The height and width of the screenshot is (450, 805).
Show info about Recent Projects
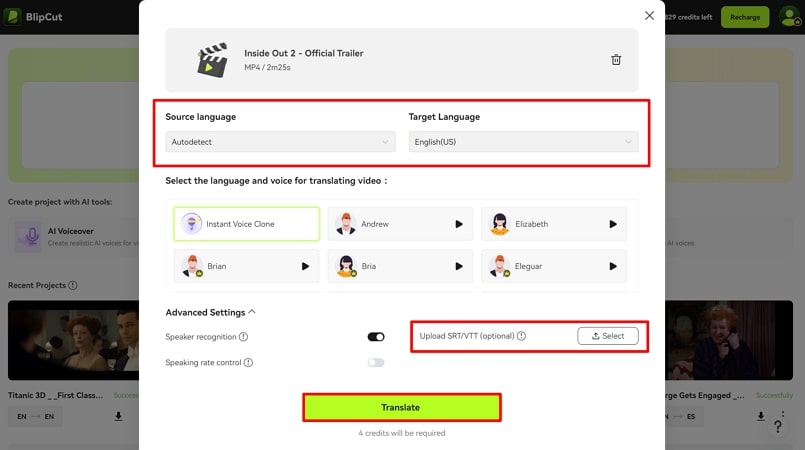point(73,285)
